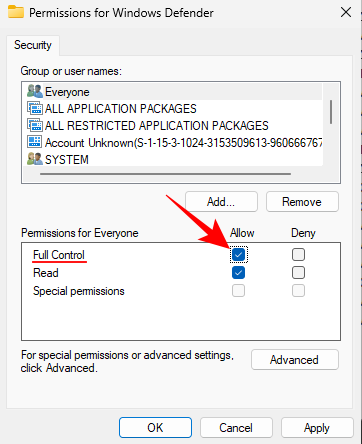Remove the selected user
Image resolution: width=362 pixels, height=444 pixels.
pyautogui.click(x=302, y=202)
